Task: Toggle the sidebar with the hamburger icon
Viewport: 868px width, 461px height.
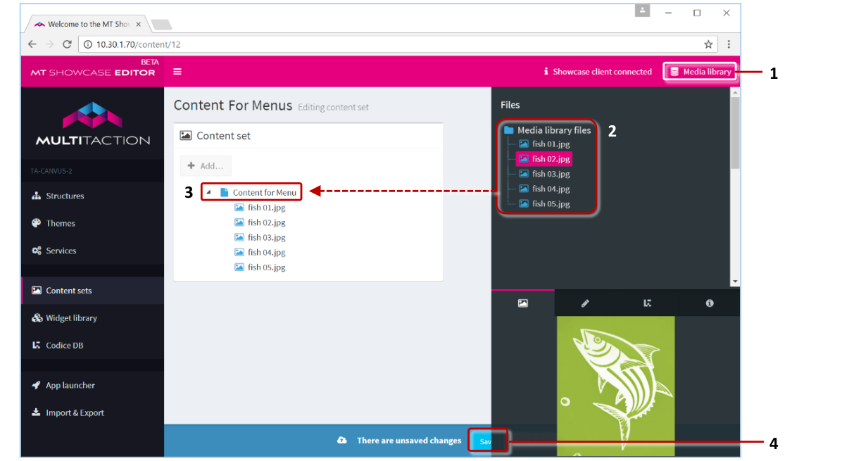Action: click(x=177, y=71)
